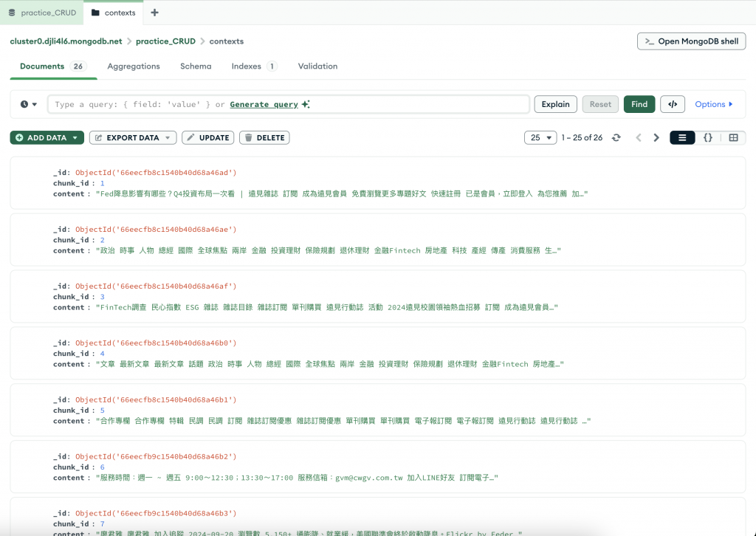Select ObjectId ending a46ad
This screenshot has width=756, height=536.
[156, 173]
